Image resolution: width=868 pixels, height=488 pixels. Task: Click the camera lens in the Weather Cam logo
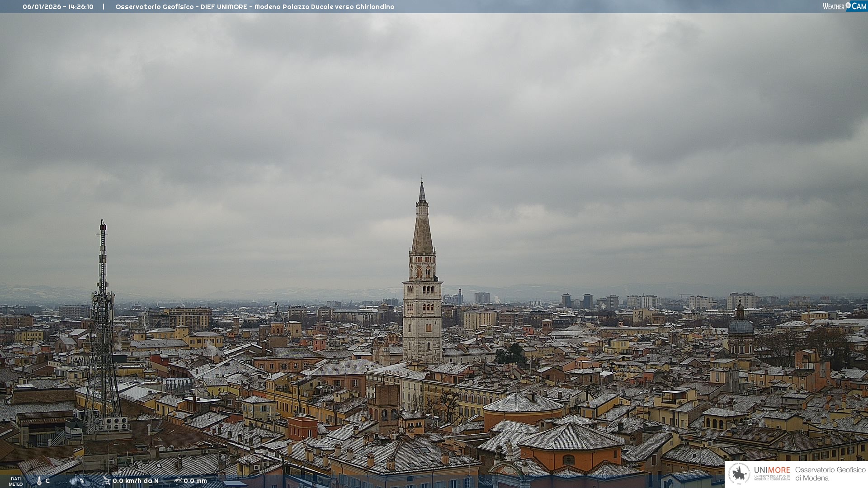coord(849,5)
